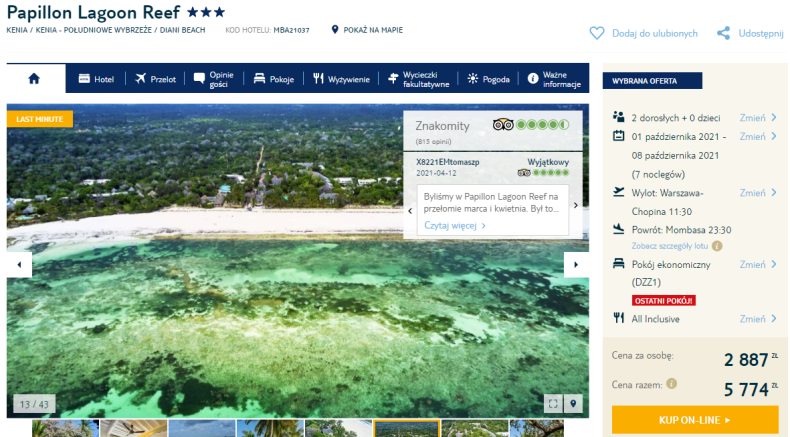Click the WYBRANA OFERTA header
Screen dimensions: 790x437
[652, 81]
